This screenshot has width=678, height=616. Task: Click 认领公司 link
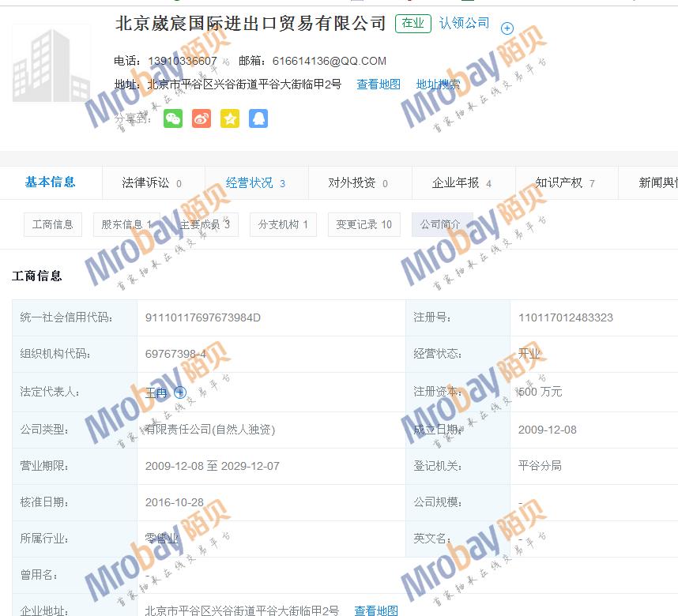pyautogui.click(x=464, y=23)
